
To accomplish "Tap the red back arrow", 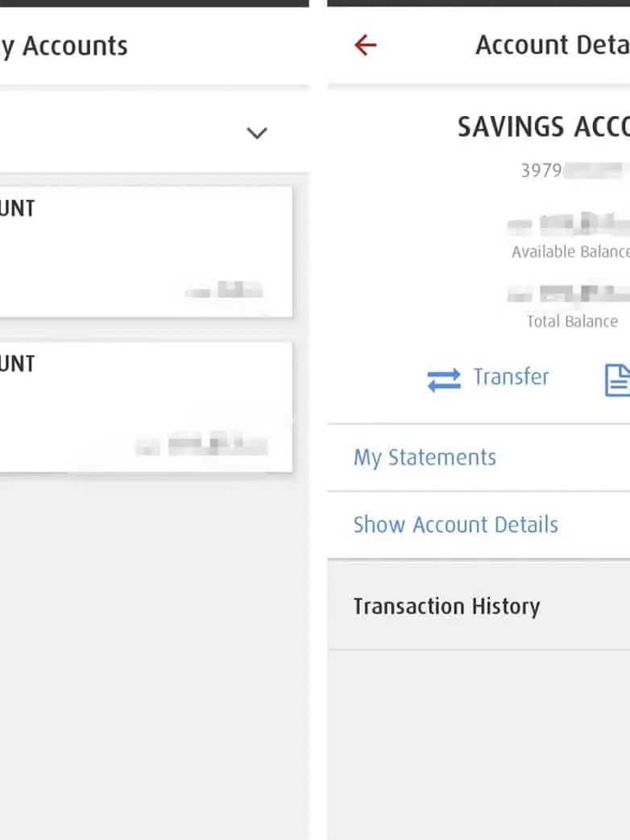I will 365,45.
